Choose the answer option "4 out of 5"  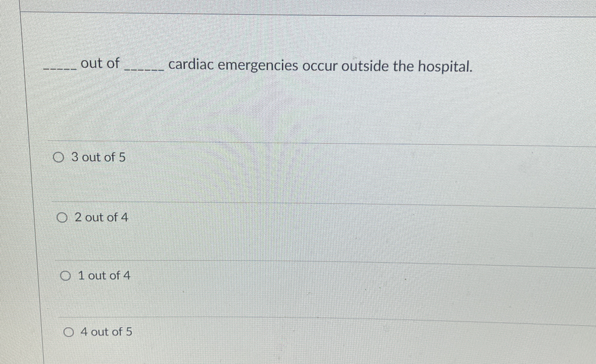[107, 331]
